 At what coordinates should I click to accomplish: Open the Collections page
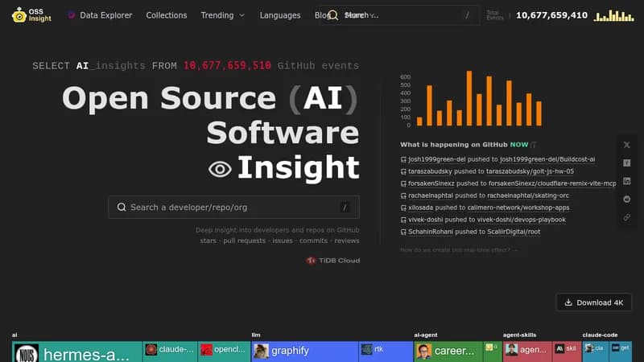[167, 15]
